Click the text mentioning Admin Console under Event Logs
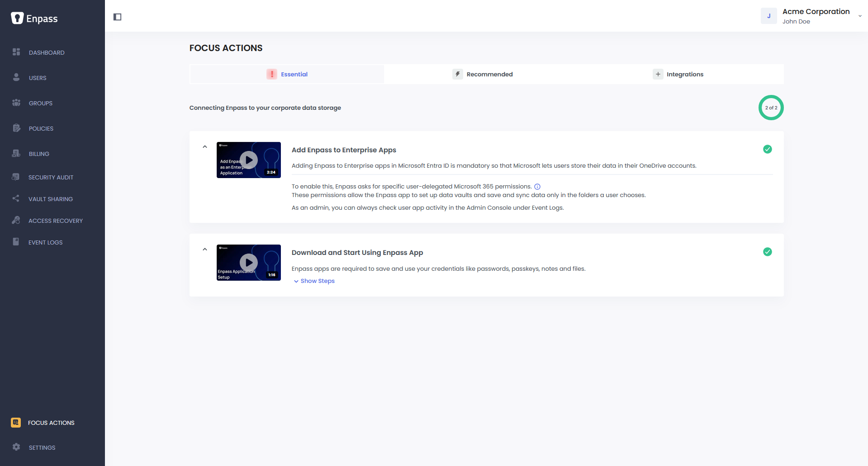This screenshot has height=466, width=868. pyautogui.click(x=427, y=208)
